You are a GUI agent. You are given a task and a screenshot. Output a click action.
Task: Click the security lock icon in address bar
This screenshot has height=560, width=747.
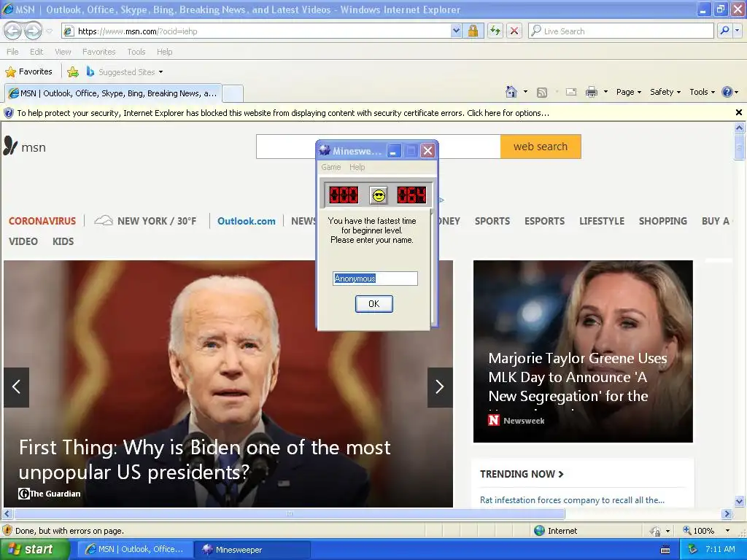tap(473, 31)
